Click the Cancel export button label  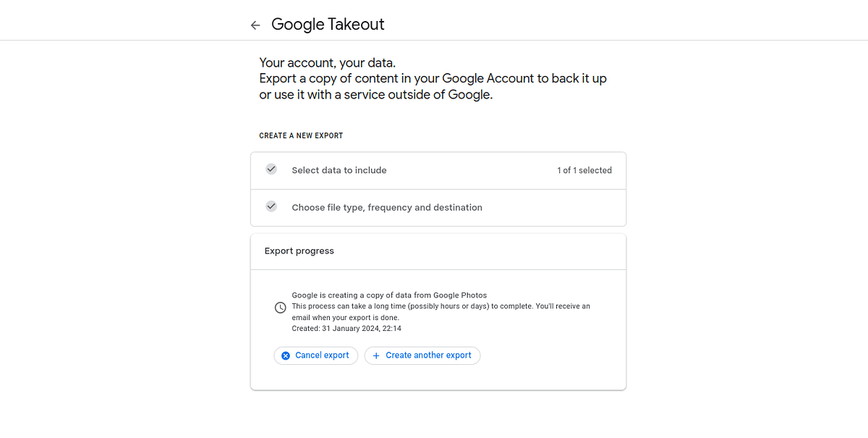point(322,355)
